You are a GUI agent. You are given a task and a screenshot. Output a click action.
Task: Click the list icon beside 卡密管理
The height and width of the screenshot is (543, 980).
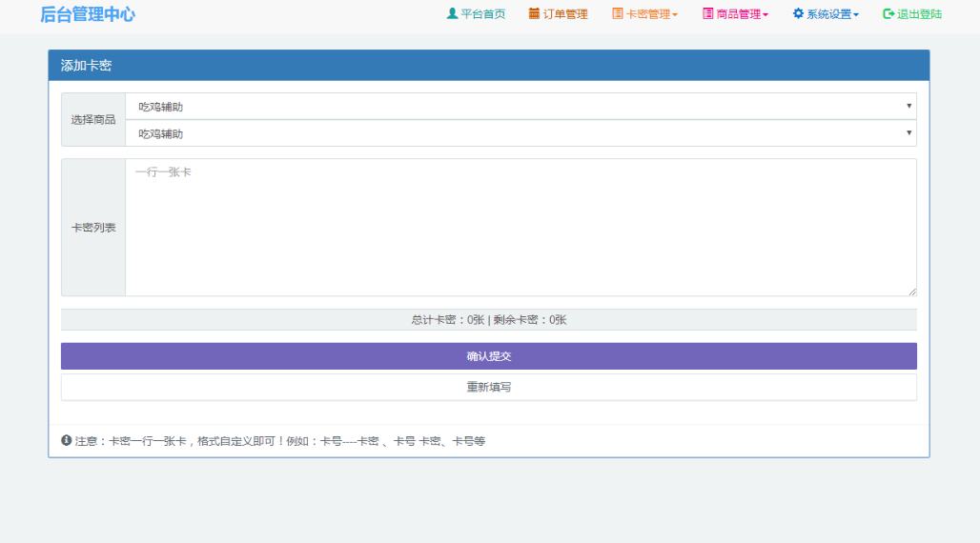[618, 14]
